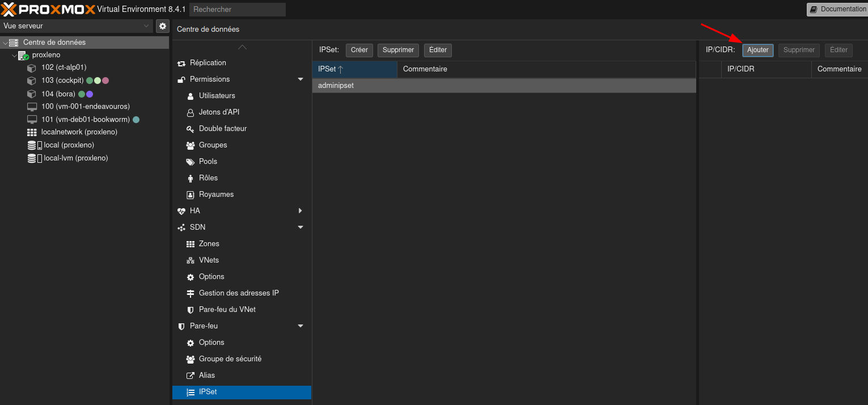Collapse the proxleno node tree

click(14, 56)
